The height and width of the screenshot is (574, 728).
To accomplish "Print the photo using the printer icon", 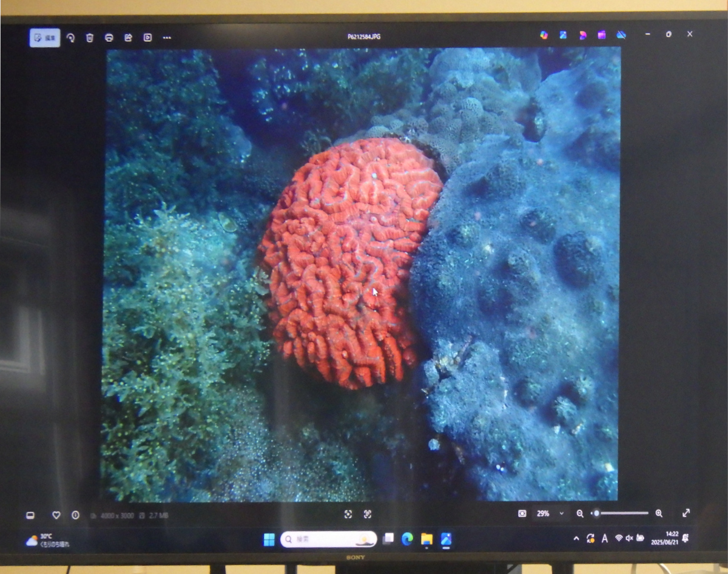I will pyautogui.click(x=109, y=38).
